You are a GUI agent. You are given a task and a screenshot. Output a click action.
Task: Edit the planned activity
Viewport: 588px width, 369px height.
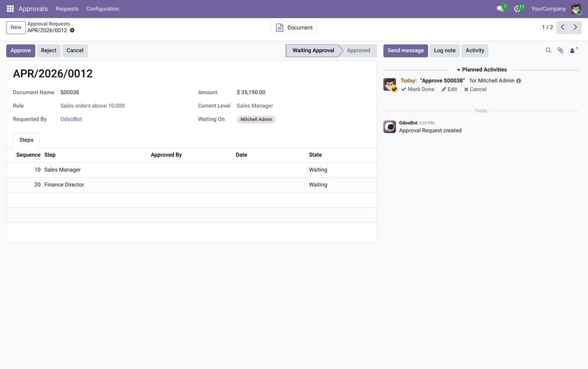449,89
